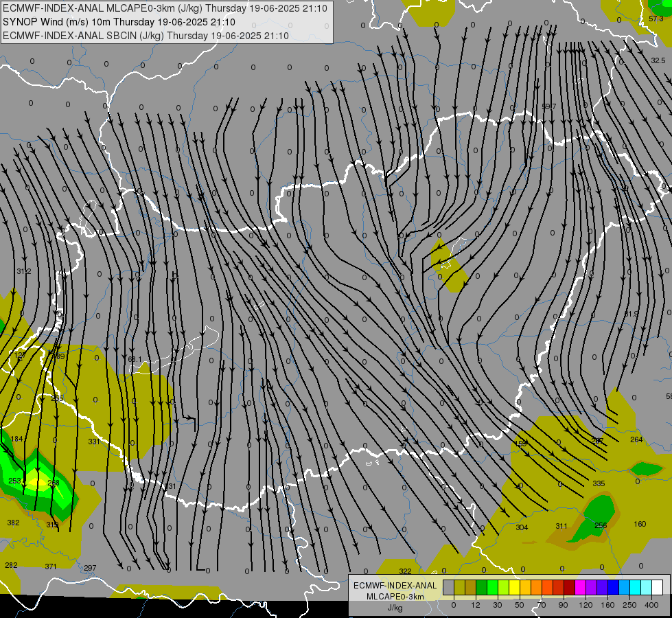The image size is (672, 618).
Task: Click the pure blue legend swatch at 160
Action: click(x=614, y=587)
